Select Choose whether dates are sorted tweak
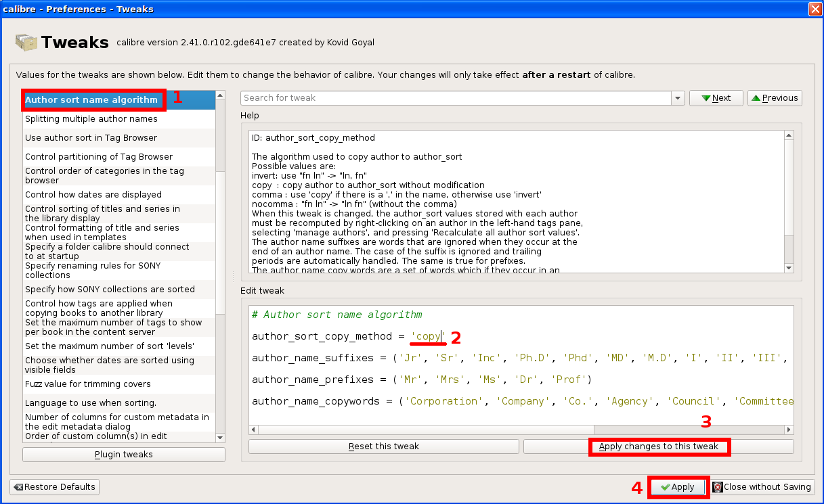Screen dimensions: 824x504 [x=118, y=365]
